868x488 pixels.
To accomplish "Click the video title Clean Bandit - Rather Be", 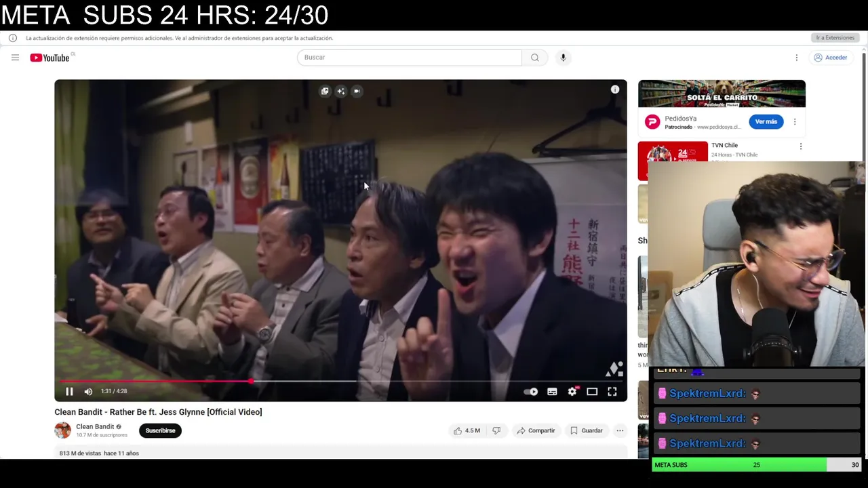I will pyautogui.click(x=158, y=412).
